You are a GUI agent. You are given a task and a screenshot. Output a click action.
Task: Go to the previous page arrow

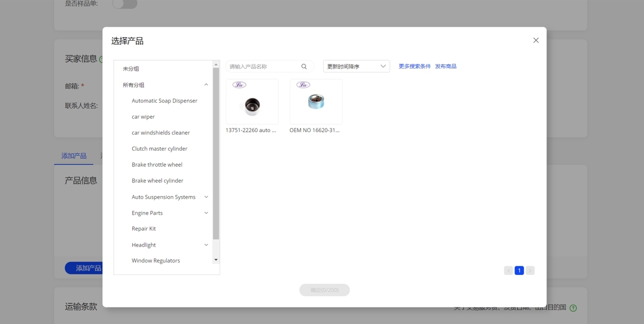click(508, 271)
